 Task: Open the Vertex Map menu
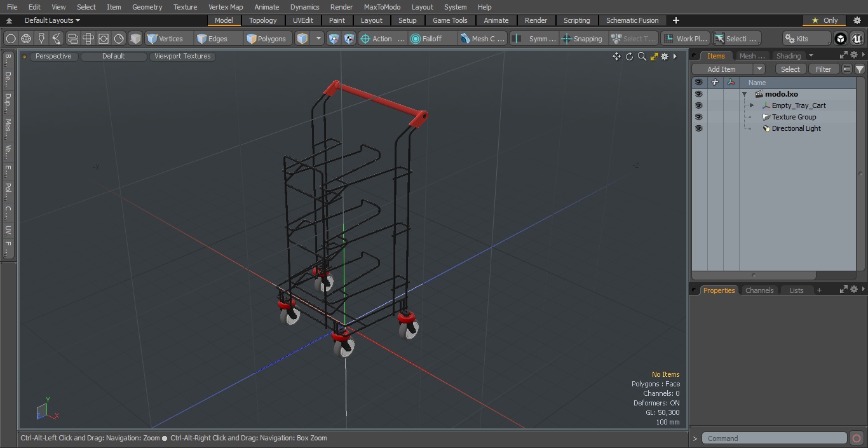coord(226,7)
